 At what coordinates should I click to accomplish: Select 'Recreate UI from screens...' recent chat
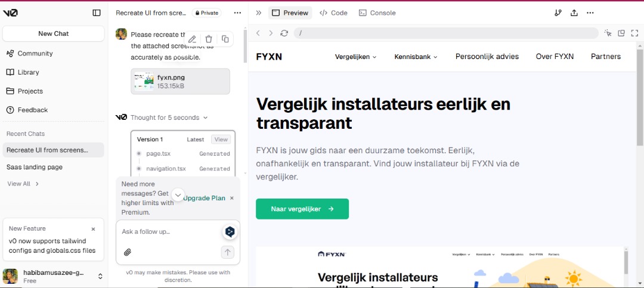[x=54, y=150]
